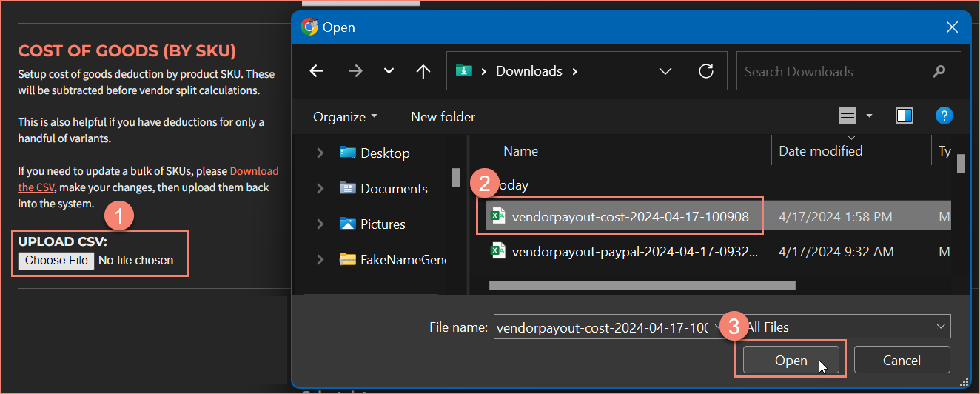Image resolution: width=980 pixels, height=394 pixels.
Task: Click the 1:58 PM date modified cell
Action: 836,217
